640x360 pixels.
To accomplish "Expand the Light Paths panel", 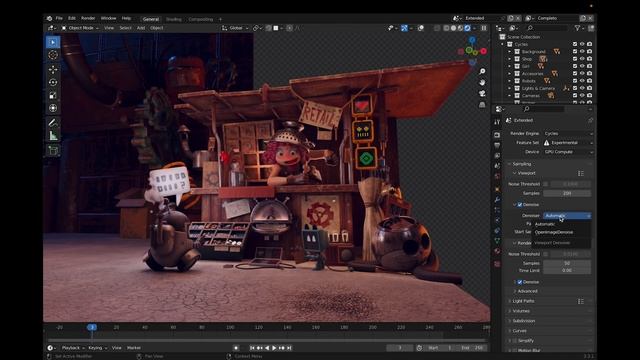I will click(x=523, y=301).
